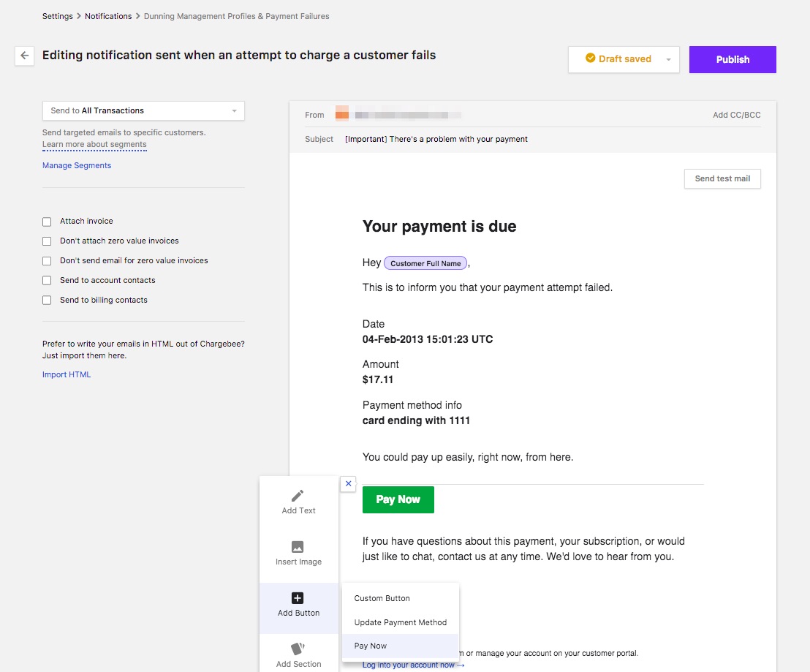Click the Insert Image icon

(x=298, y=547)
